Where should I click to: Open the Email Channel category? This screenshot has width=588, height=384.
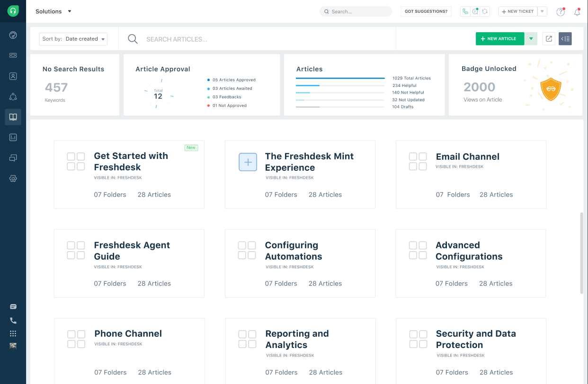click(x=471, y=175)
